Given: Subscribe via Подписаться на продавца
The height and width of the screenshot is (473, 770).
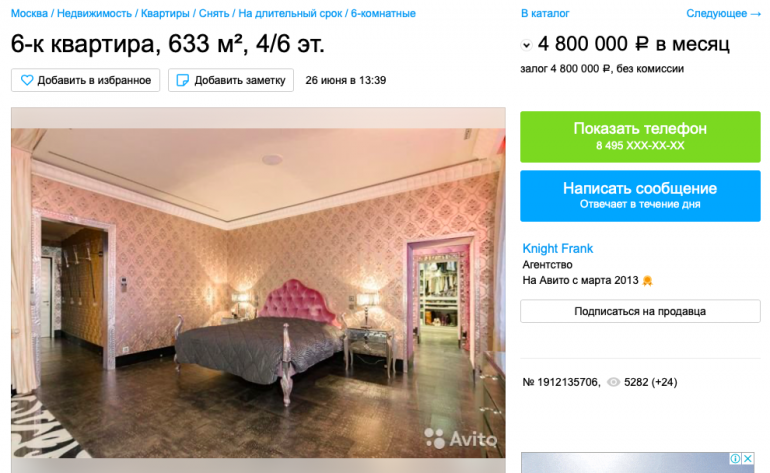Looking at the screenshot, I should 640,311.
